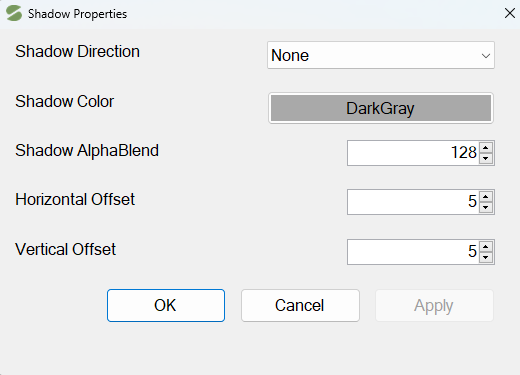Image resolution: width=520 pixels, height=375 pixels.
Task: Click the Shadow Direction label
Action: pos(77,52)
